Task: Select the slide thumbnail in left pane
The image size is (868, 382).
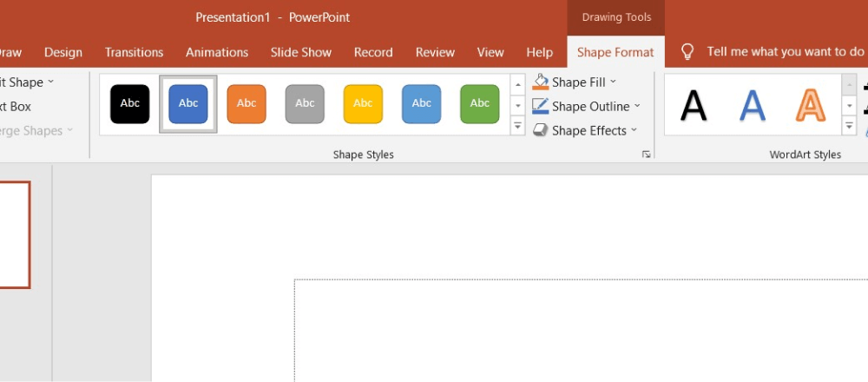Action: [x=14, y=234]
